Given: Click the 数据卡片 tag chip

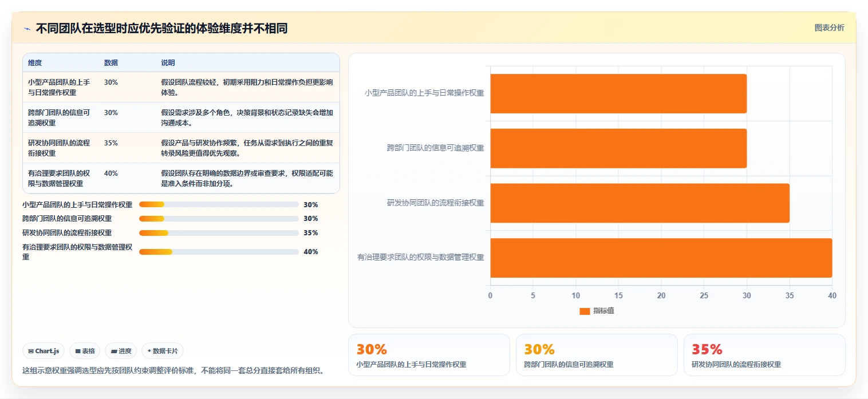Looking at the screenshot, I should click(x=163, y=351).
